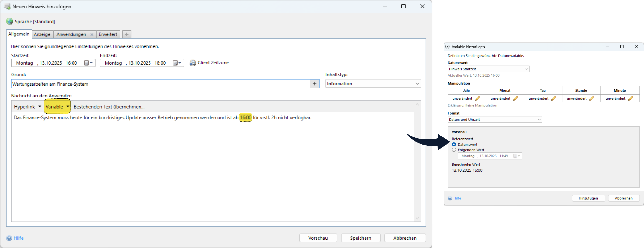
Task: Edit the Minute manipulation pencil icon
Action: click(x=630, y=99)
